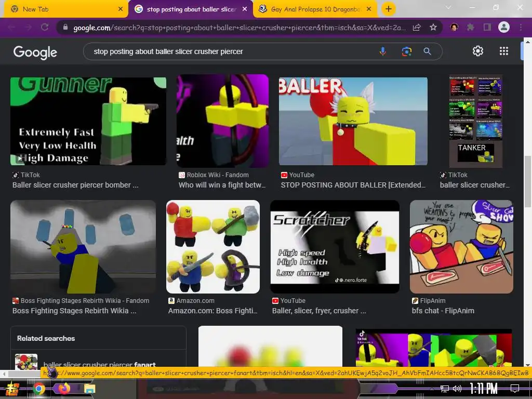This screenshot has height=399, width=532.
Task: Go forward with the browser forward arrow
Action: (28, 28)
